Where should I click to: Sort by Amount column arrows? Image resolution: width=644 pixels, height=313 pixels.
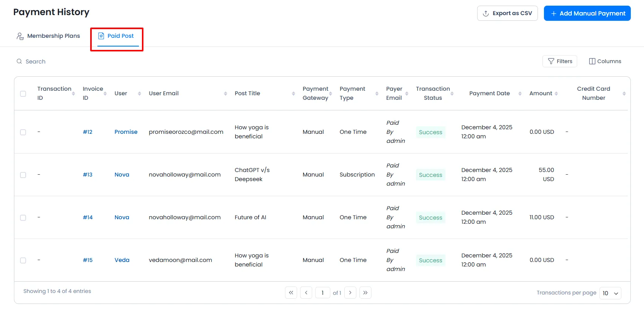point(556,93)
